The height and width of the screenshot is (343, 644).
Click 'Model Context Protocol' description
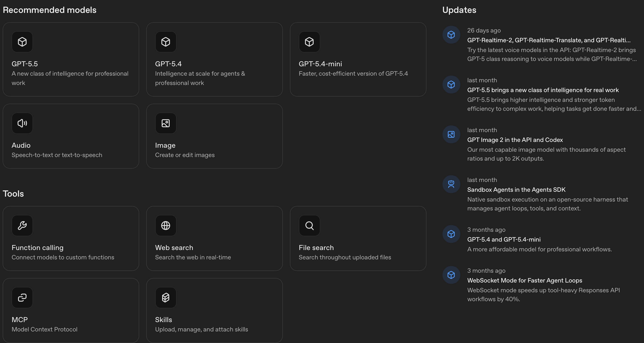45,329
